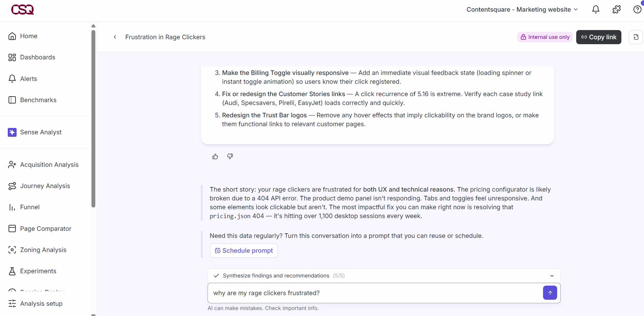
Task: Open Journey Analysis in the sidebar
Action: (45, 186)
